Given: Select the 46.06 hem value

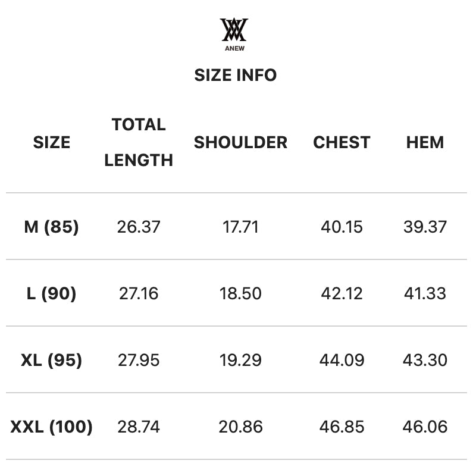Looking at the screenshot, I should 425,427.
